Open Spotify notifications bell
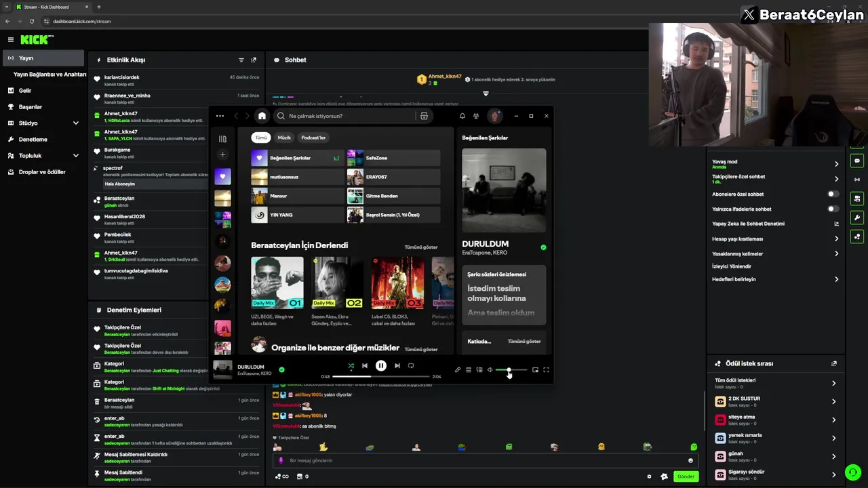 (x=462, y=116)
